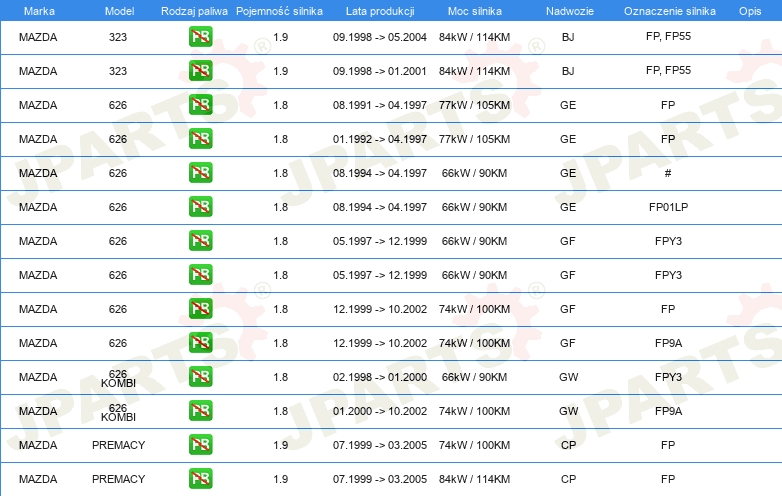Click PREMACY model in 74kW row
The image size is (782, 496).
tap(118, 445)
